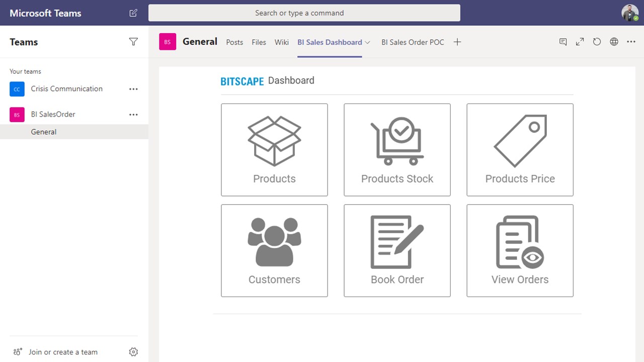Open manage teams settings gear
Viewport: 644px width, 362px height.
(x=133, y=352)
